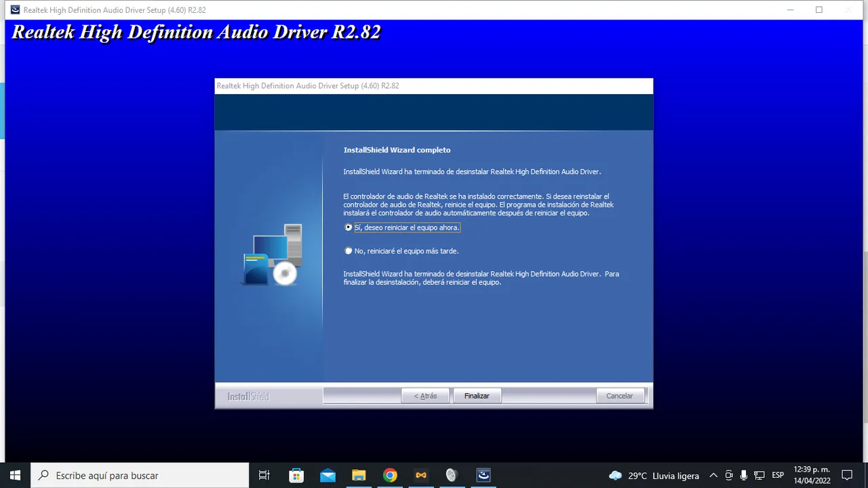Viewport: 868px width, 488px height.
Task: Click the Meet Now camera tray icon
Action: pos(729,476)
